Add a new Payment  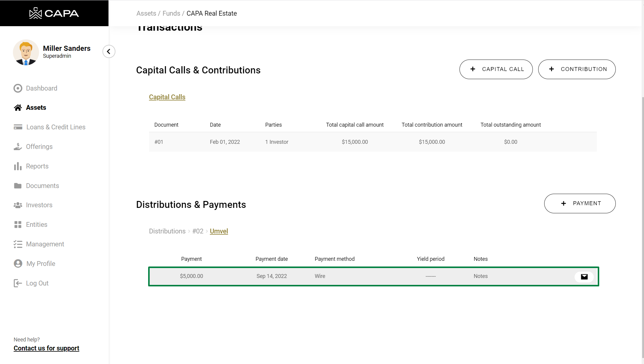(x=579, y=203)
